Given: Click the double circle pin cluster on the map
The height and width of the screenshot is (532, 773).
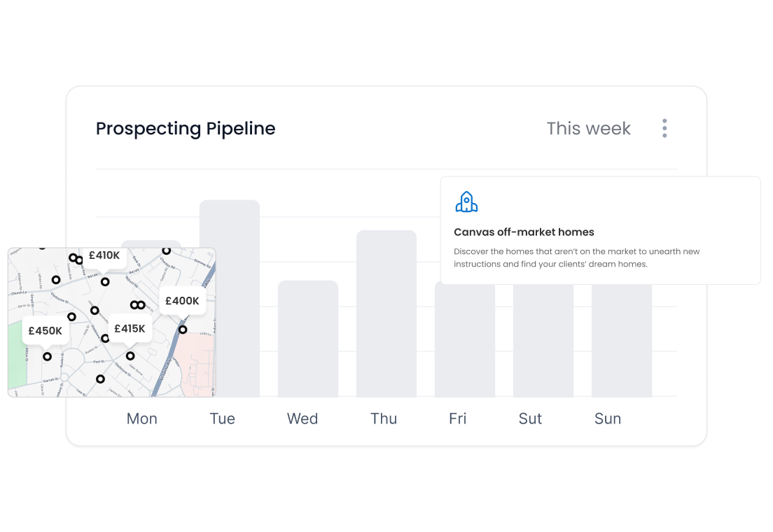Looking at the screenshot, I should [137, 304].
